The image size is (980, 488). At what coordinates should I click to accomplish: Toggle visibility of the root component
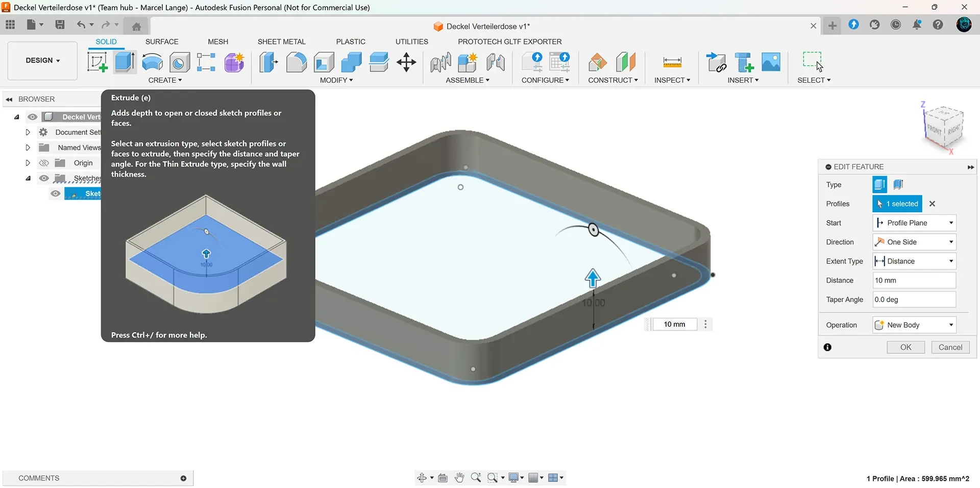pyautogui.click(x=32, y=117)
